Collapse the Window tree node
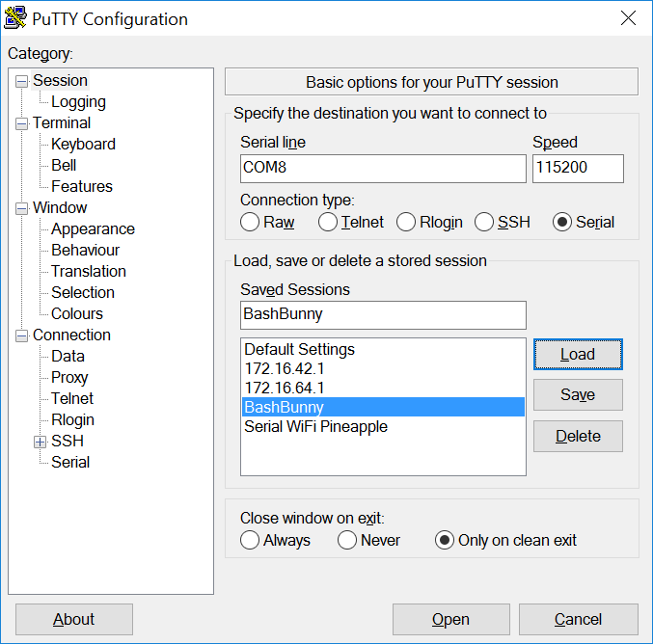Viewport: 653px width, 644px height. tap(21, 208)
